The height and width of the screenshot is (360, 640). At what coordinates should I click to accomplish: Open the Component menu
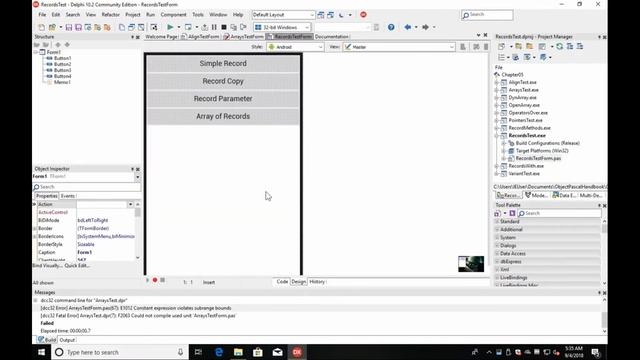coord(173,15)
